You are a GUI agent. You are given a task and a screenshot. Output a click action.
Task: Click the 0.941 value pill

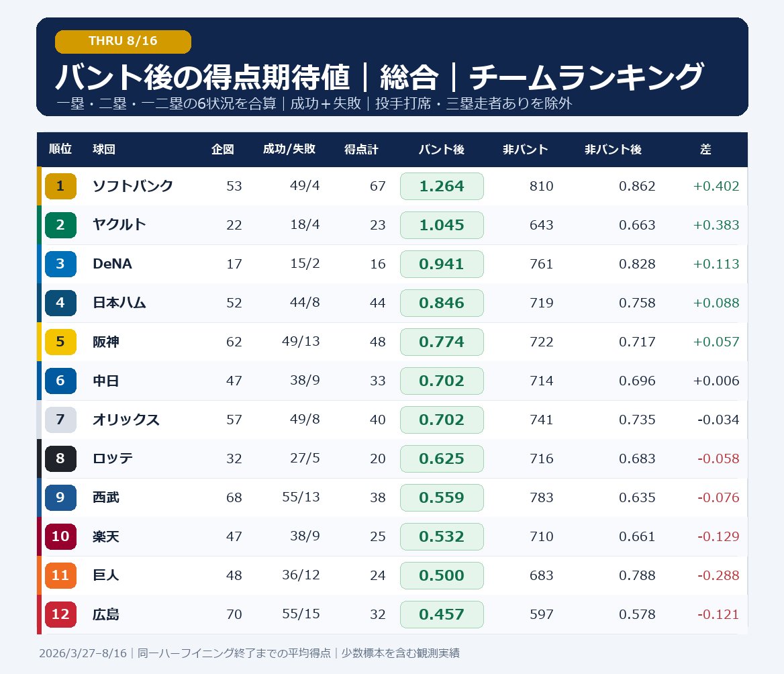tap(442, 264)
